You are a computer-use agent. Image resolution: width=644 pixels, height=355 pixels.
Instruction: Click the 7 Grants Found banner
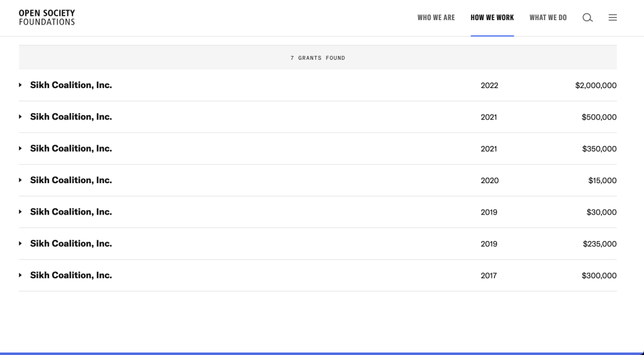point(317,58)
